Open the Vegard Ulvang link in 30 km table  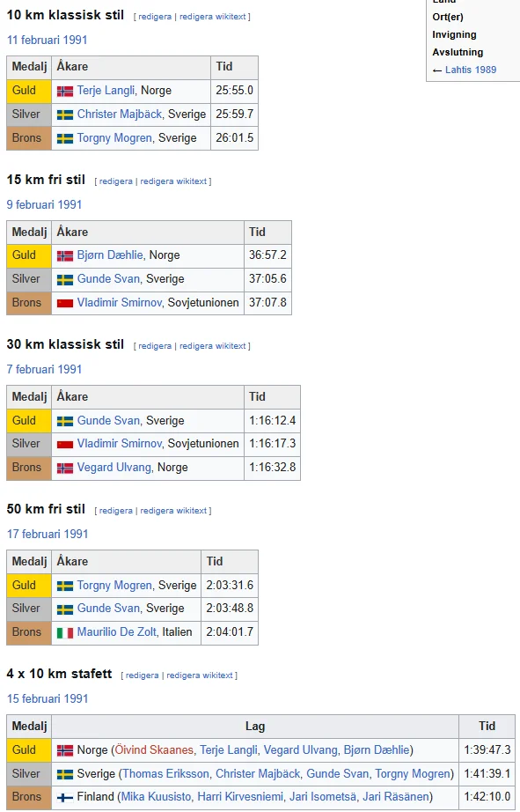click(114, 467)
